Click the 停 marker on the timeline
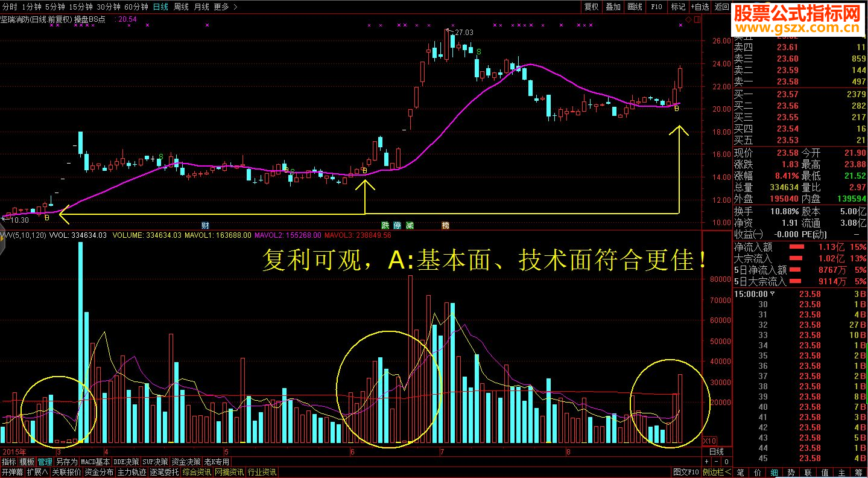868x478 pixels. [398, 225]
